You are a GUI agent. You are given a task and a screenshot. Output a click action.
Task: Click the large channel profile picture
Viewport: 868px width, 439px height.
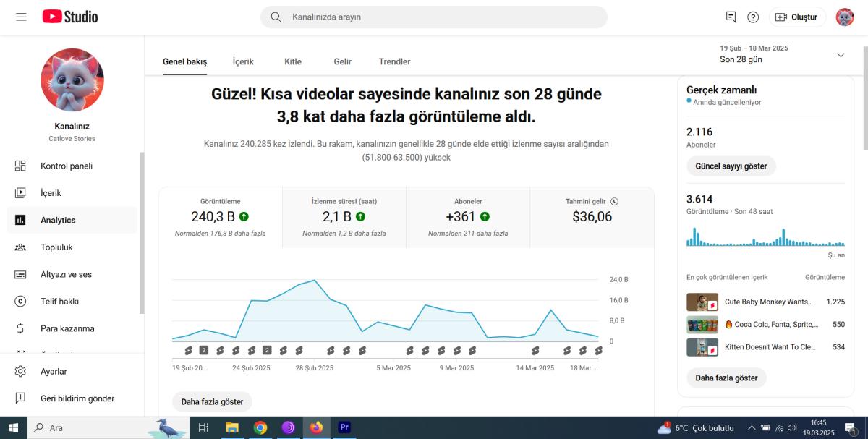pyautogui.click(x=72, y=80)
